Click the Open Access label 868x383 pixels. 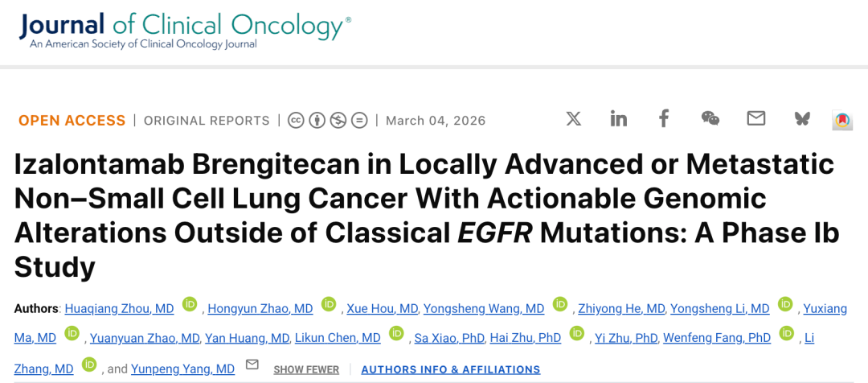(72, 121)
